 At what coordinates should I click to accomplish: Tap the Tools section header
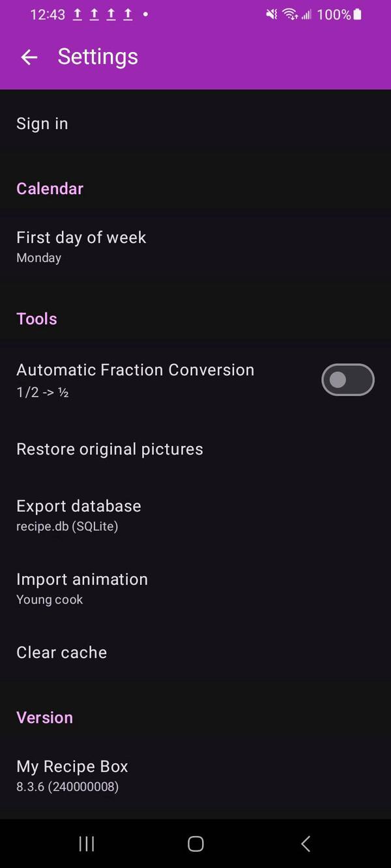(36, 318)
